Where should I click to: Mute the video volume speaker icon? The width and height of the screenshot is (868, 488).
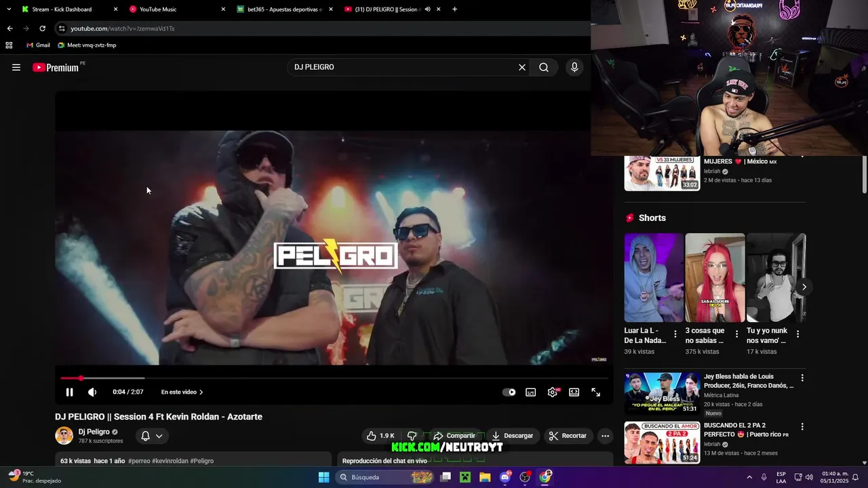(x=92, y=392)
